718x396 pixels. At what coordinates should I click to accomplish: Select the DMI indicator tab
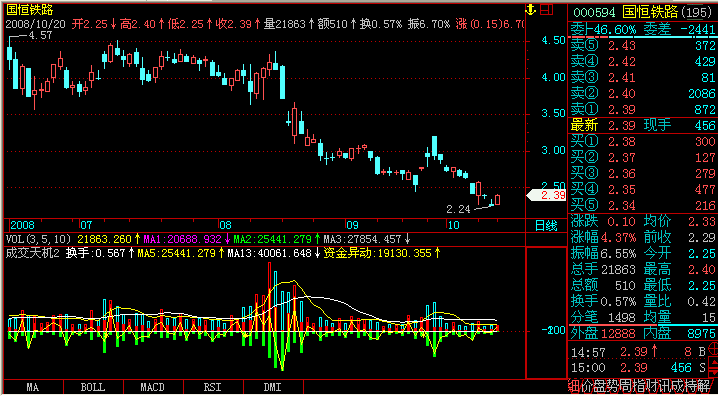click(273, 387)
